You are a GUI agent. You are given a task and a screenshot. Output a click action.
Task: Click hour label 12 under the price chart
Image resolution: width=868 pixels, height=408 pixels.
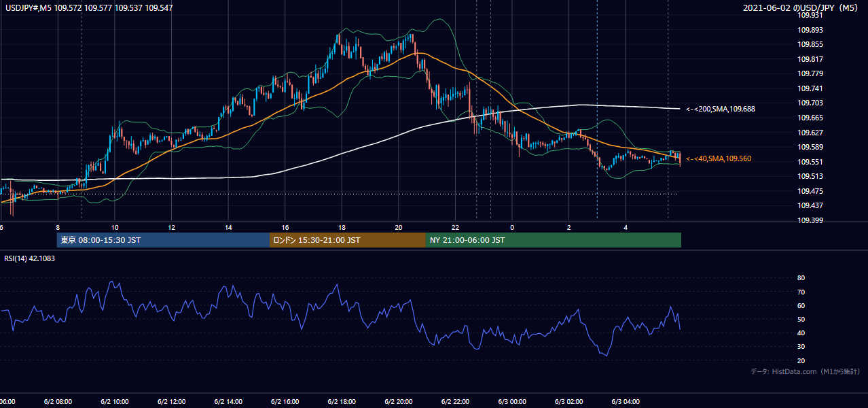click(x=172, y=227)
